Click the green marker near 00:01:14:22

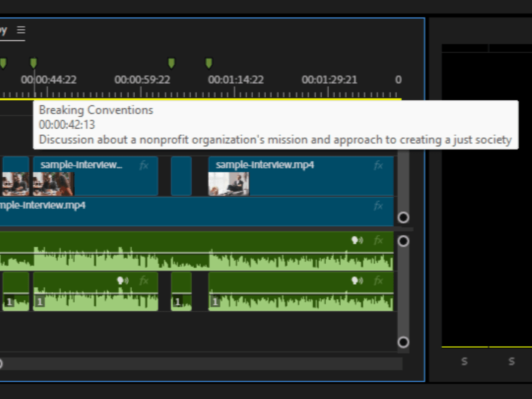[208, 62]
